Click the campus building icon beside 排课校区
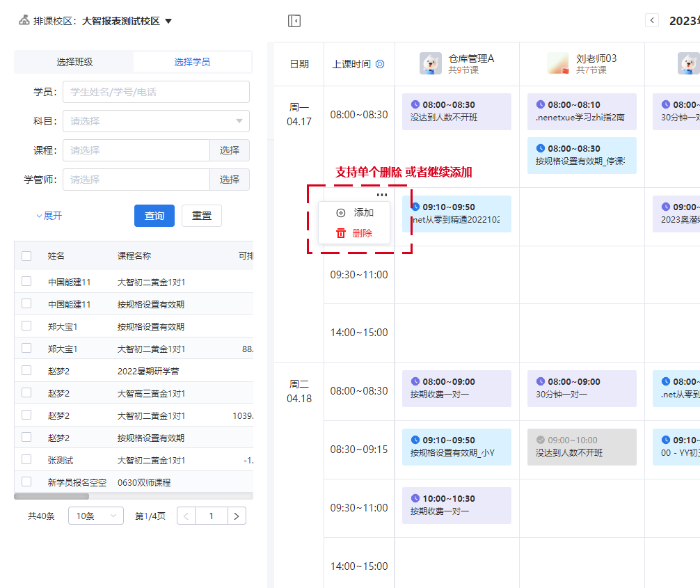 24,20
